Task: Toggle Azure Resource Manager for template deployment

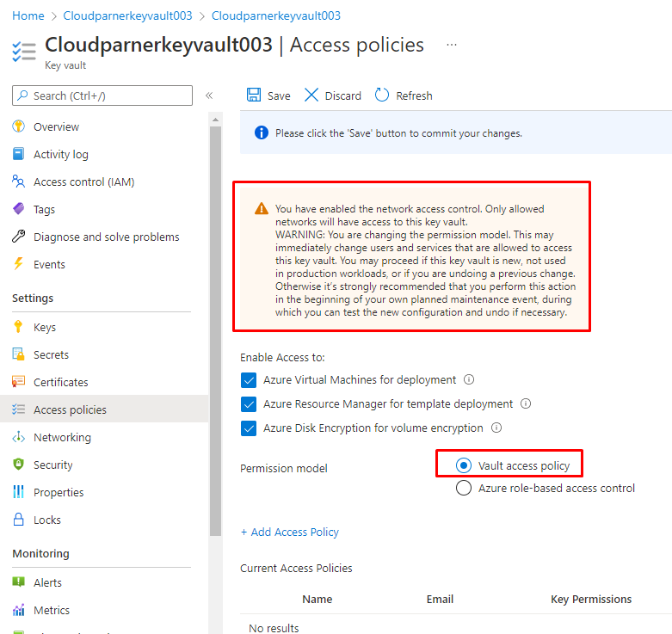Action: (249, 404)
